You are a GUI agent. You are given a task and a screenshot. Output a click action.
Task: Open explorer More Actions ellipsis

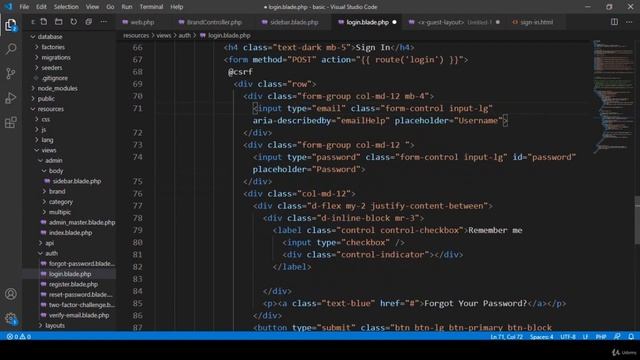pyautogui.click(x=104, y=22)
